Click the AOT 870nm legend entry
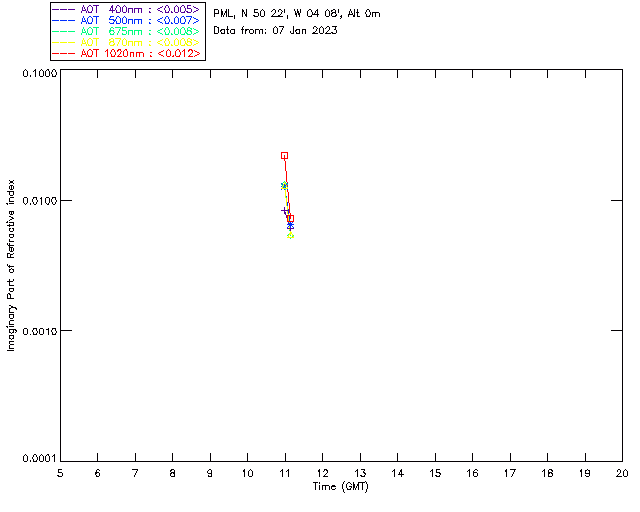Viewport: 640px width, 512px height. (126, 42)
